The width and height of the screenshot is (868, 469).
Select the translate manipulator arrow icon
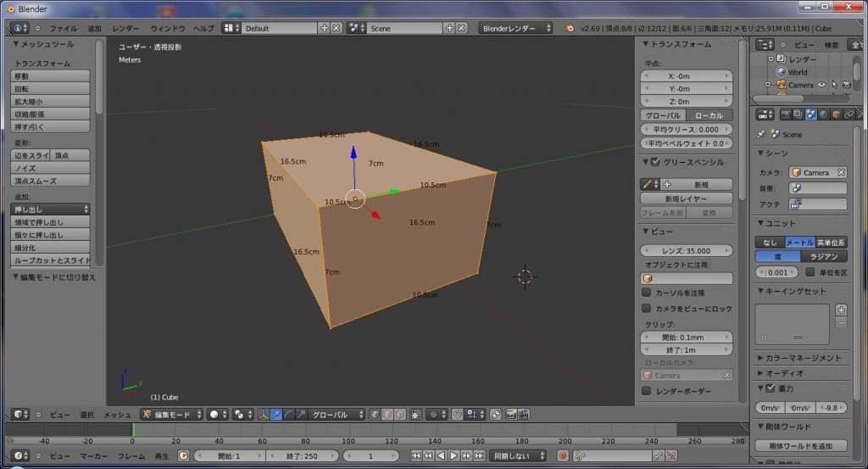tap(275, 414)
